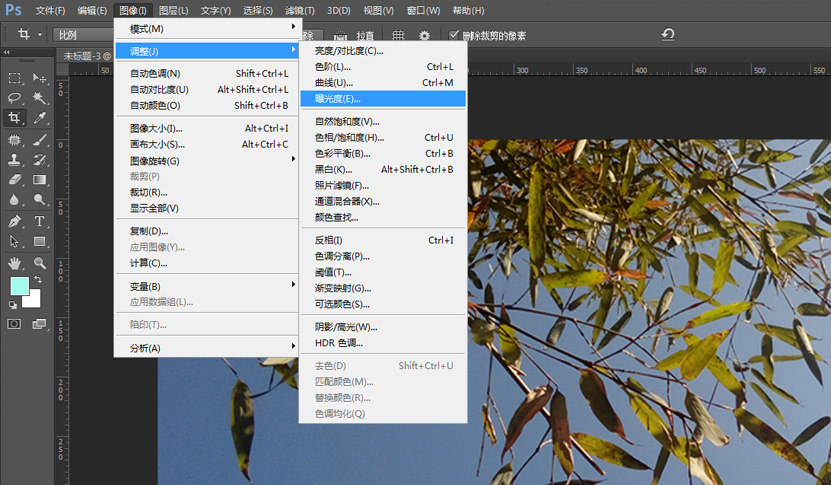Click the reset crop arrow icon

click(x=667, y=35)
